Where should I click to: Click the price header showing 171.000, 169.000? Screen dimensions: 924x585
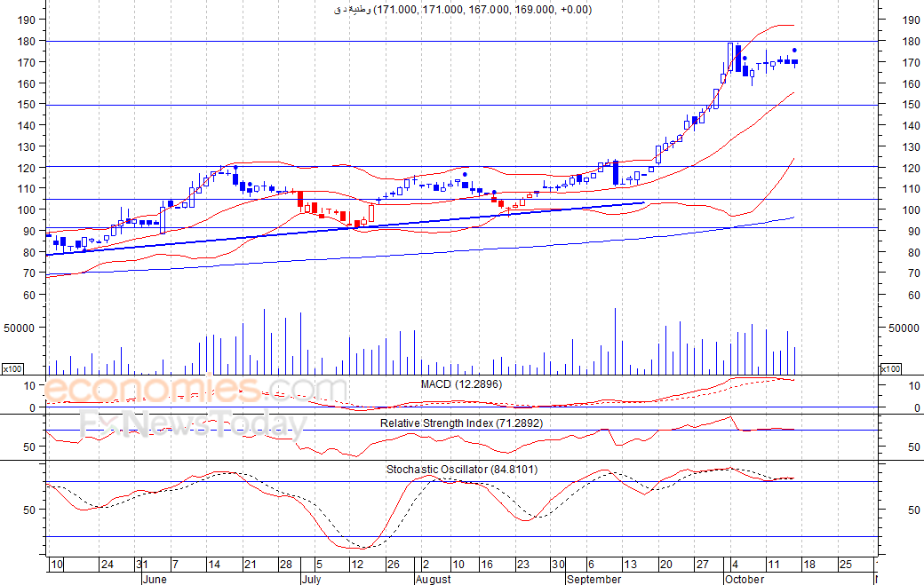pos(463,9)
